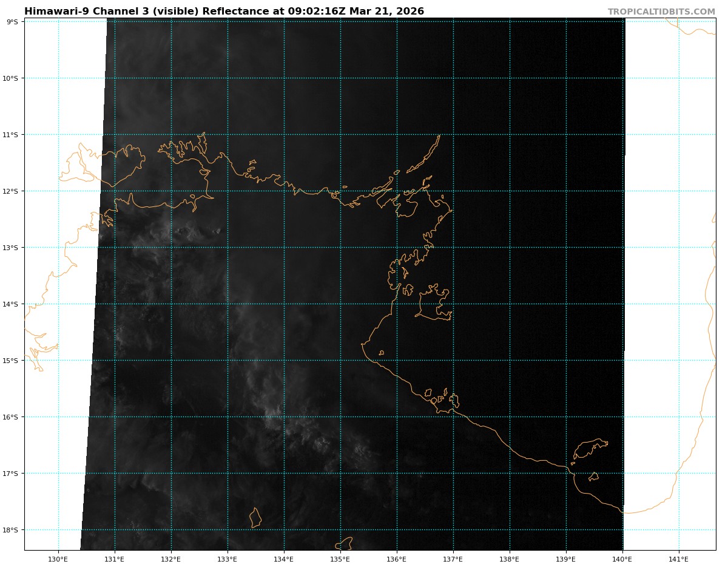Click grid intersection at 134°E and 14°S

tap(284, 304)
